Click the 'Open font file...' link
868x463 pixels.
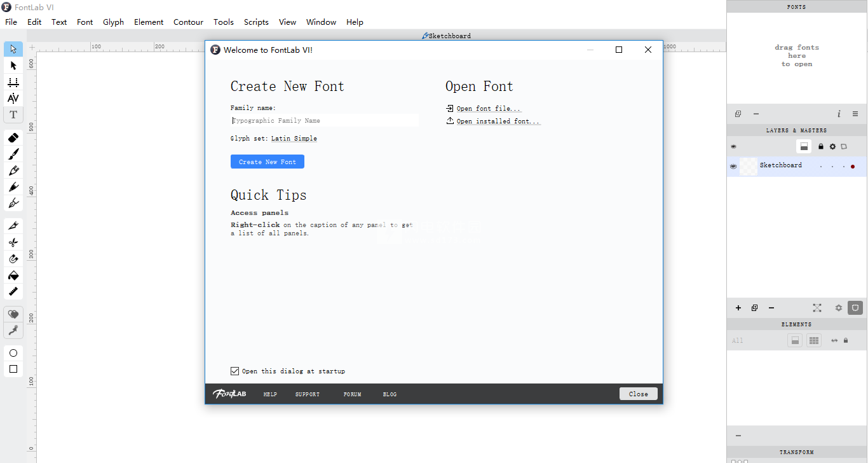click(489, 109)
